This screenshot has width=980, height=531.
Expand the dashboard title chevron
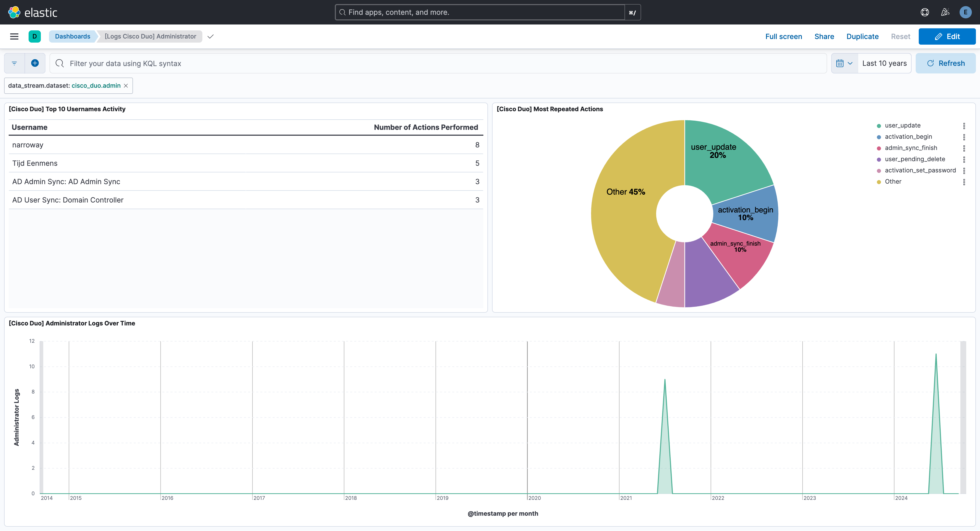point(210,36)
